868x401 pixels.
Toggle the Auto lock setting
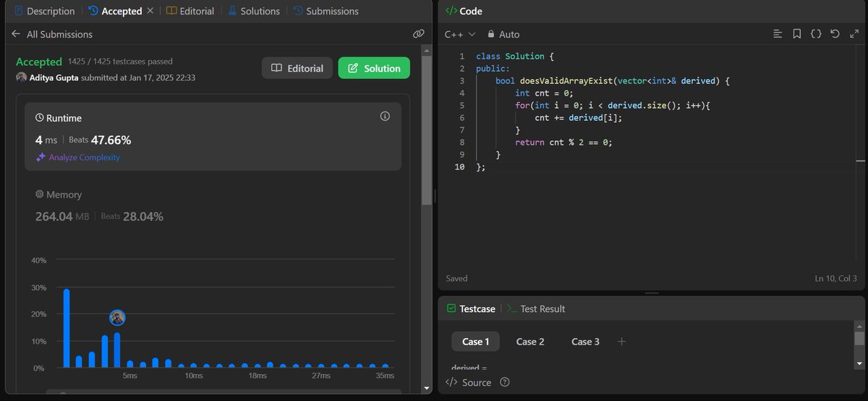(503, 34)
